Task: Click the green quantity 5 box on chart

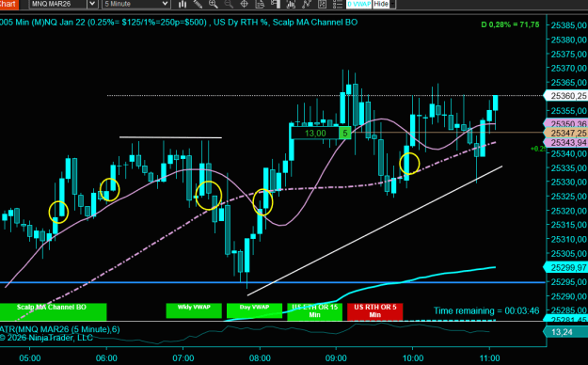Action: 345,134
